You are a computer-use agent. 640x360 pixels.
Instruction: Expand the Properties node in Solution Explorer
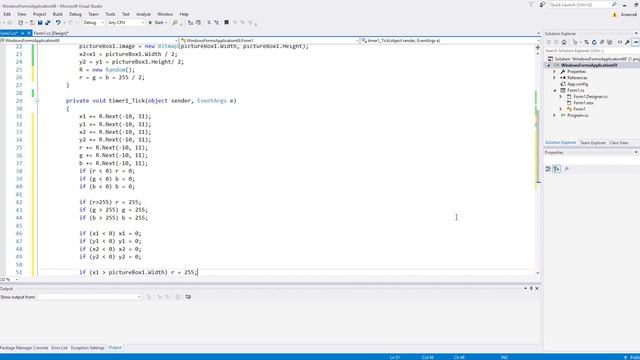coord(554,71)
